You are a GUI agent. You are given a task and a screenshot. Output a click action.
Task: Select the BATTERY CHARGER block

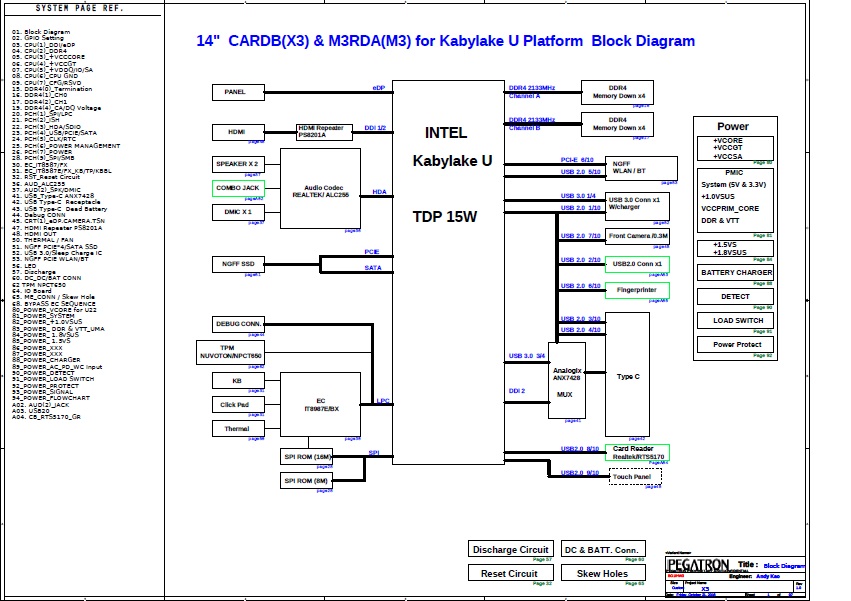[x=735, y=273]
